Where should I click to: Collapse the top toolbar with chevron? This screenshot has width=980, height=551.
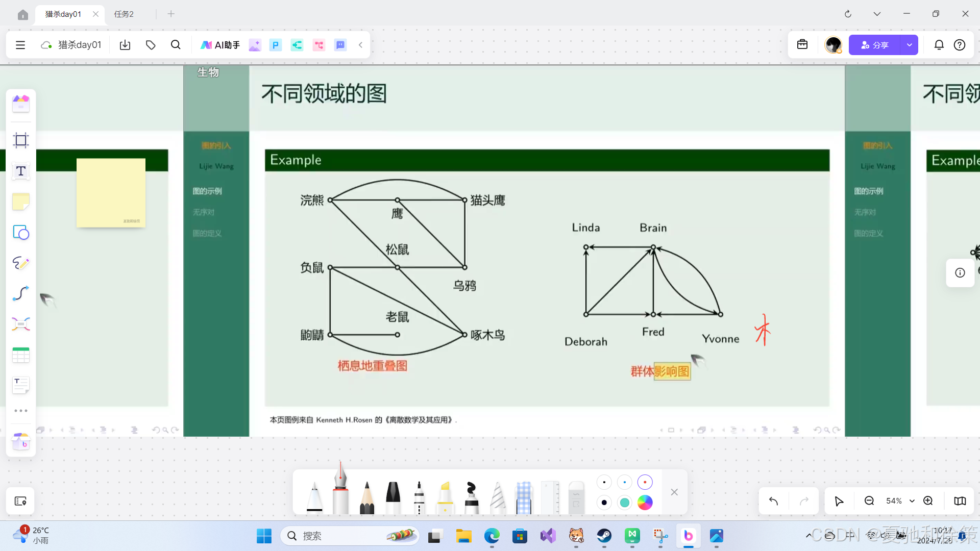(x=360, y=45)
